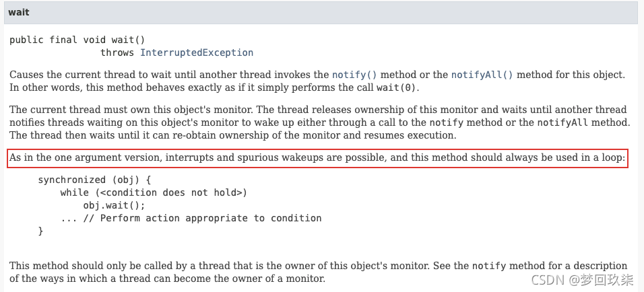Click the red-outlined spurious wakeups sentence
The image size is (644, 292).
317,159
